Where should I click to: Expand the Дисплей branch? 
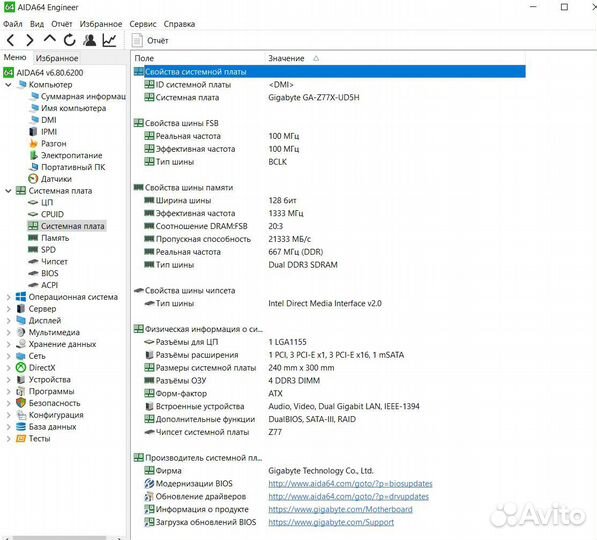tap(8, 321)
